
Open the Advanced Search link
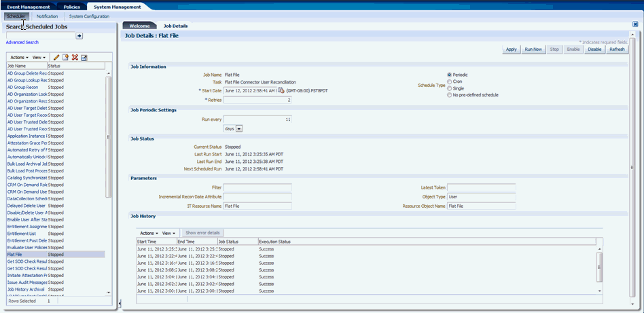pyautogui.click(x=22, y=42)
